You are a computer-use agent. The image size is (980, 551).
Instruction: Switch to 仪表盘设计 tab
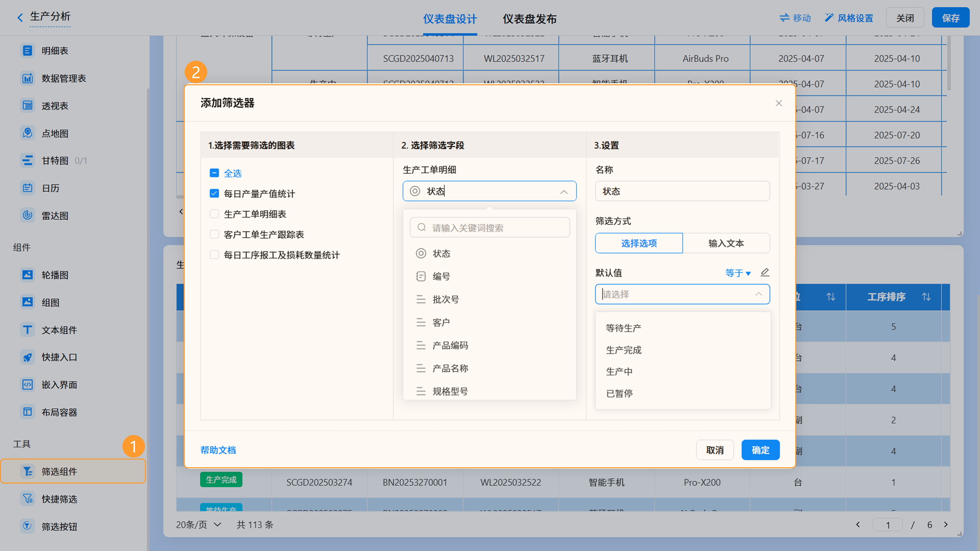[x=450, y=19]
